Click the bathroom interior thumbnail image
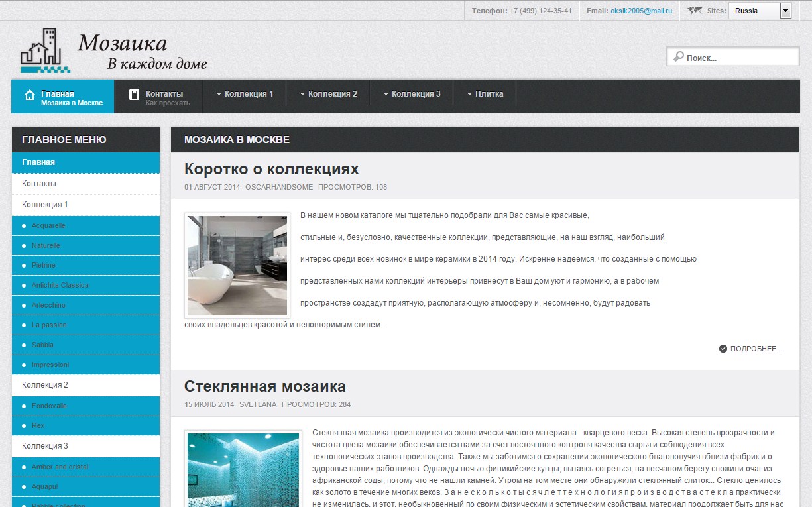 coord(237,265)
